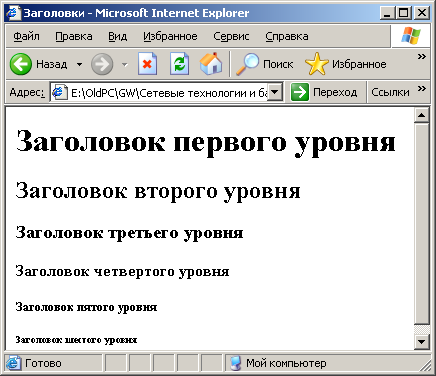The width and height of the screenshot is (436, 376).
Task: Click the 'Заголовок третьего уровня' heading
Action: pos(129,233)
